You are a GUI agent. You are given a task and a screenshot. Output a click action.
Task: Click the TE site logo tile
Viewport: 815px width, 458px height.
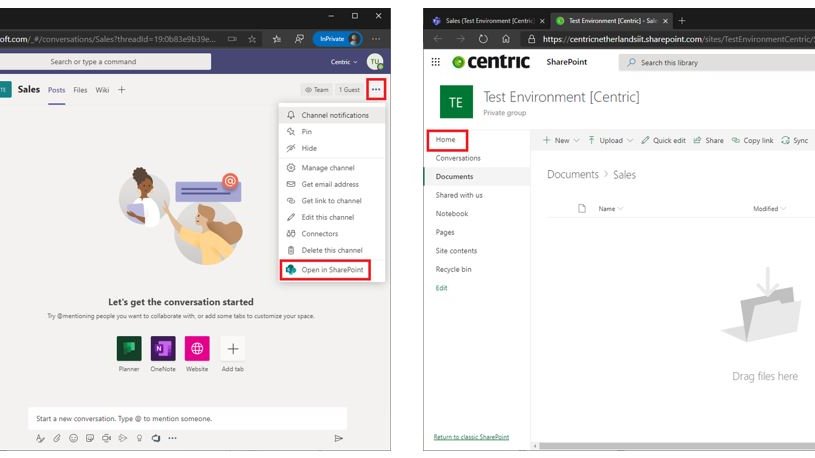click(x=456, y=102)
